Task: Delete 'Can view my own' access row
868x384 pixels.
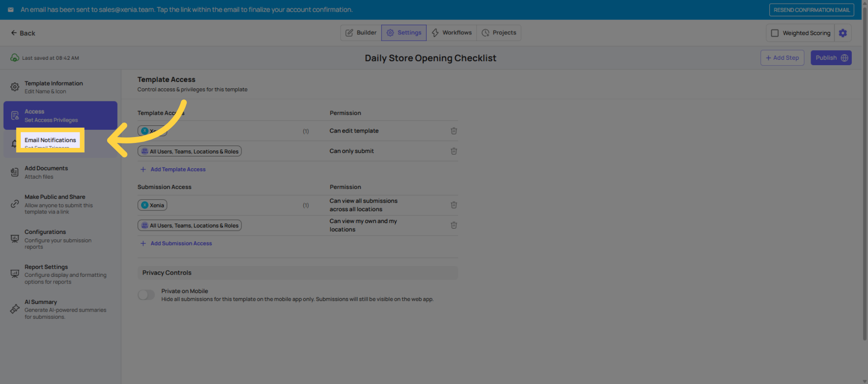Action: point(454,225)
